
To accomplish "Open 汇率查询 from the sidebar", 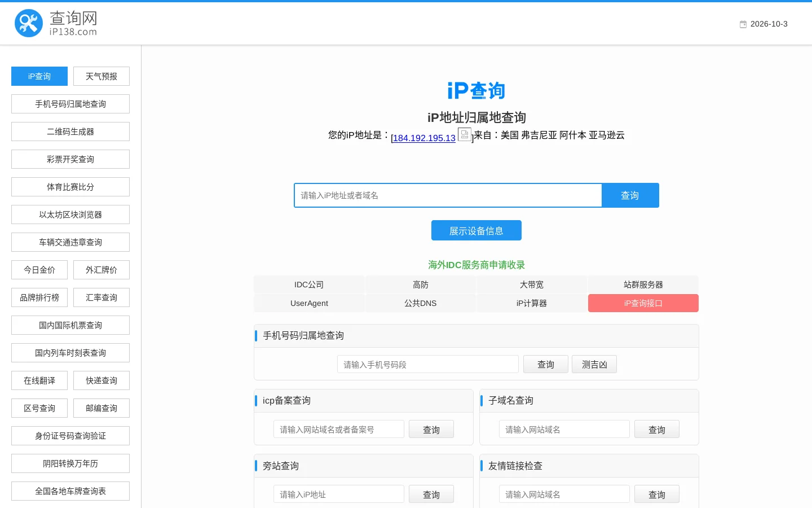I will pos(101,297).
